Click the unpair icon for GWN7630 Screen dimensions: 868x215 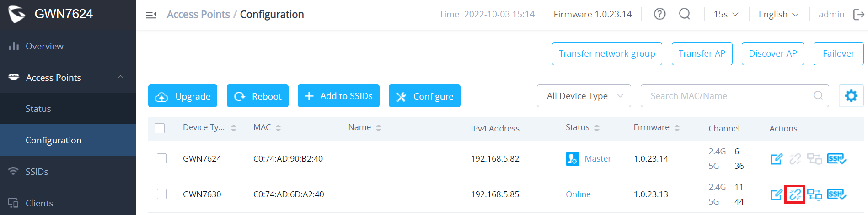click(x=795, y=194)
